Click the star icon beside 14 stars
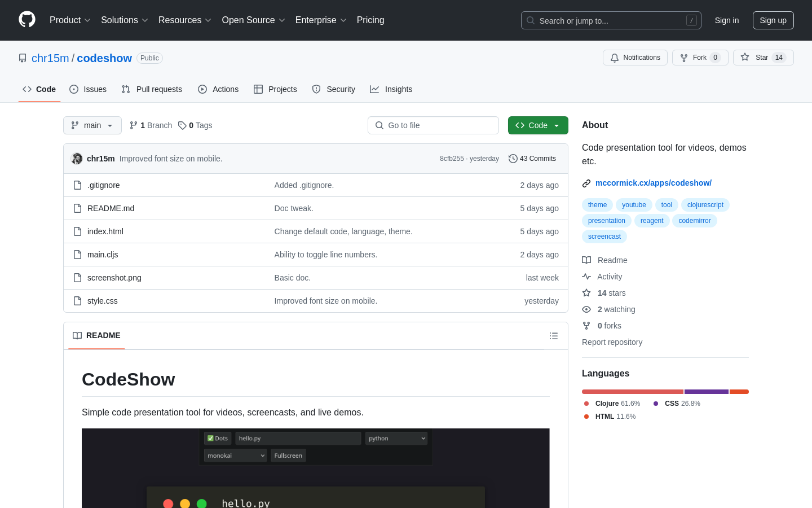The width and height of the screenshot is (812, 508). 586,293
